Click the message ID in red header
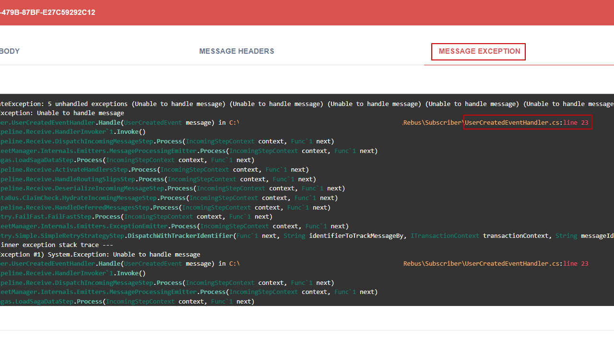Screen dimensions: 614x364 [x=47, y=12]
